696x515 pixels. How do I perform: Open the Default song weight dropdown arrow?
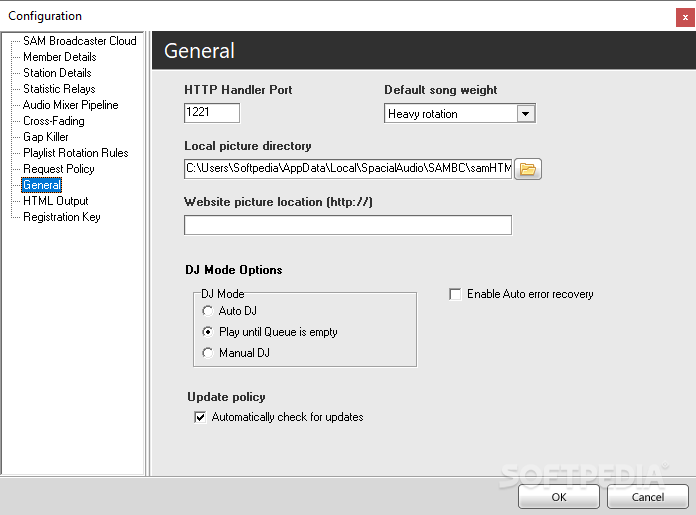(526, 114)
